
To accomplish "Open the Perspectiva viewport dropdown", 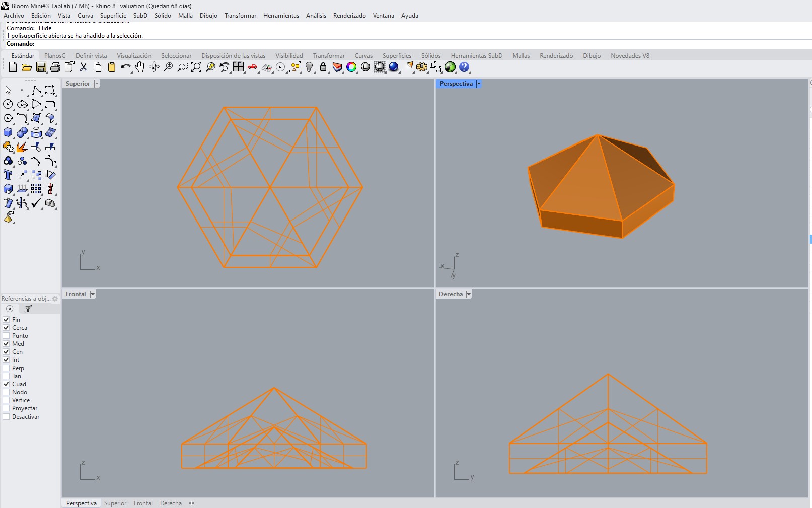I will 479,84.
